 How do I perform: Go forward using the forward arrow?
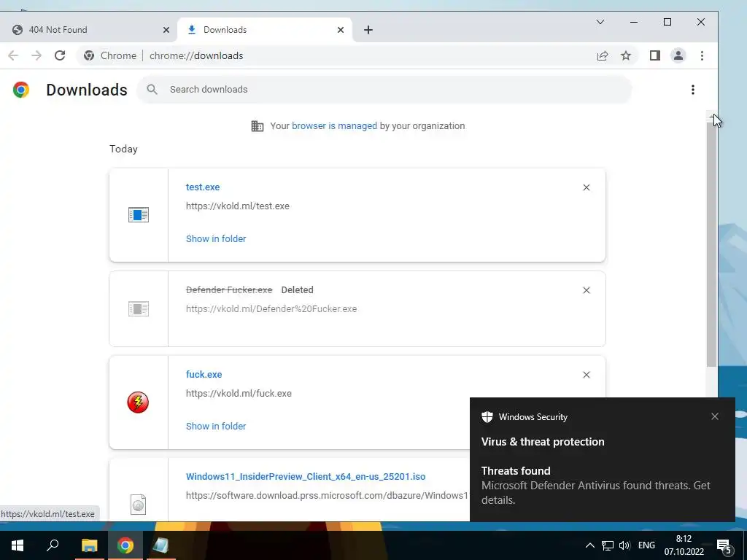(x=36, y=55)
